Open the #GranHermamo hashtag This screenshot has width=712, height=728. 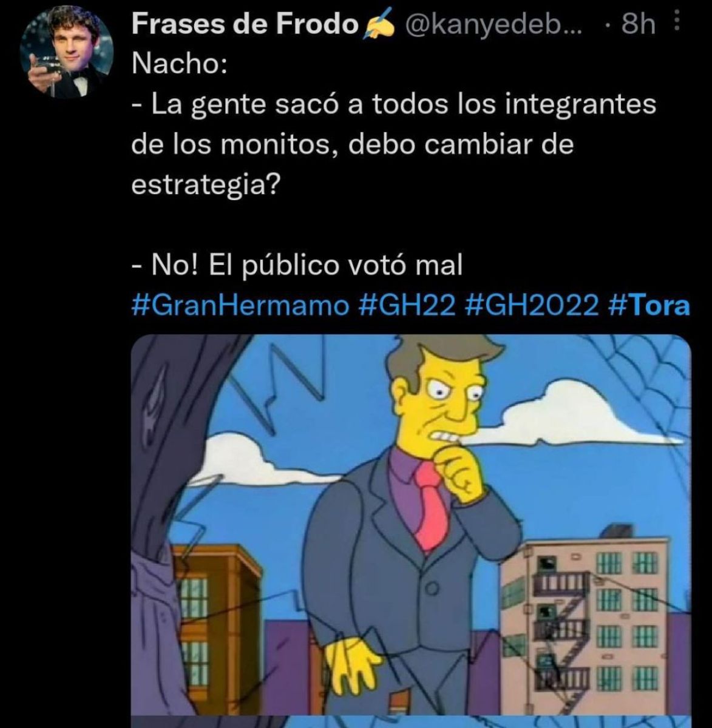click(240, 306)
